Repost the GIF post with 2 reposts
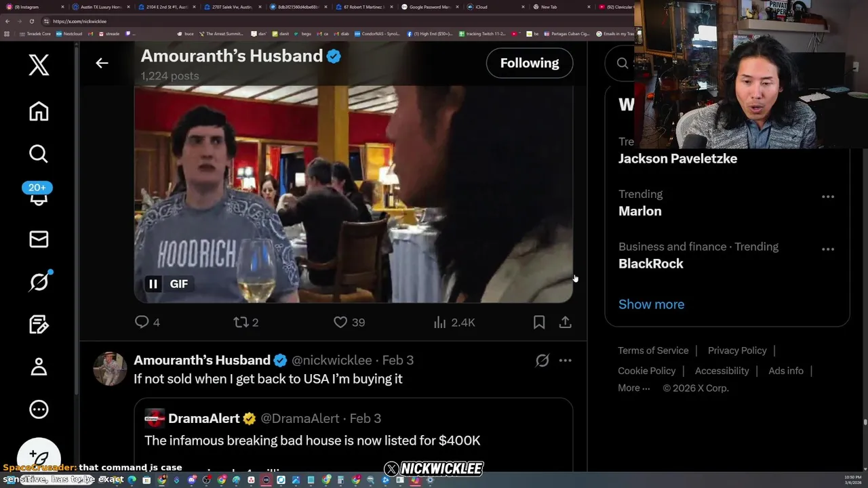Screen dimensions: 868x488 coord(246,323)
